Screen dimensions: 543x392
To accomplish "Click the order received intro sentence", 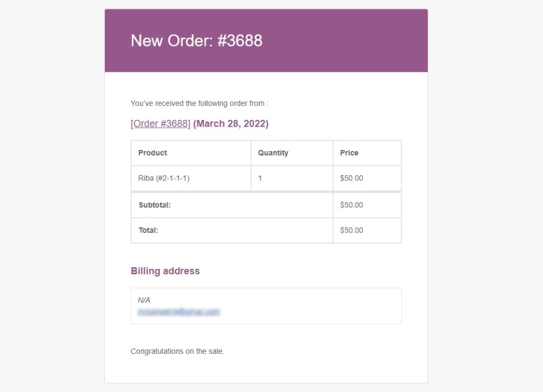I will pos(199,103).
